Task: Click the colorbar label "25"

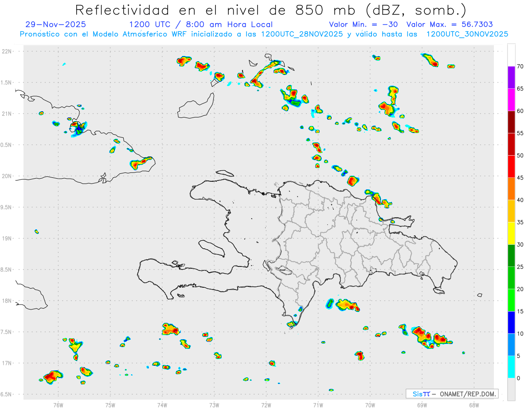Action: point(520,267)
